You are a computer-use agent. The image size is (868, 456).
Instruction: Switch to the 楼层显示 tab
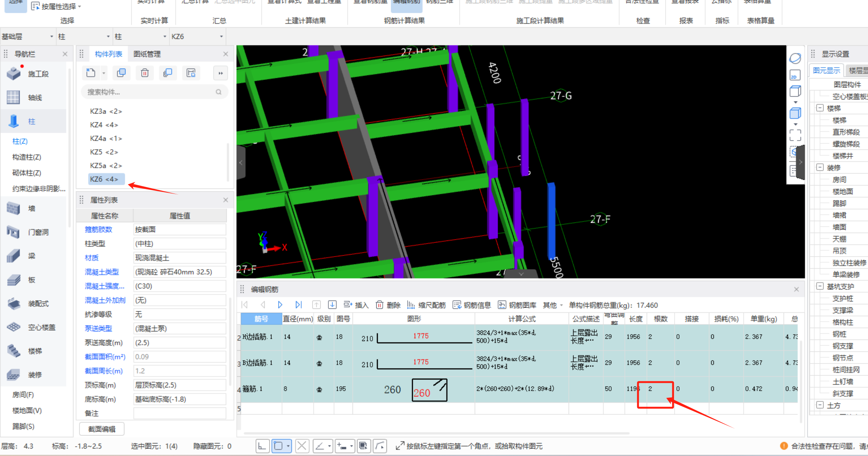pyautogui.click(x=857, y=71)
